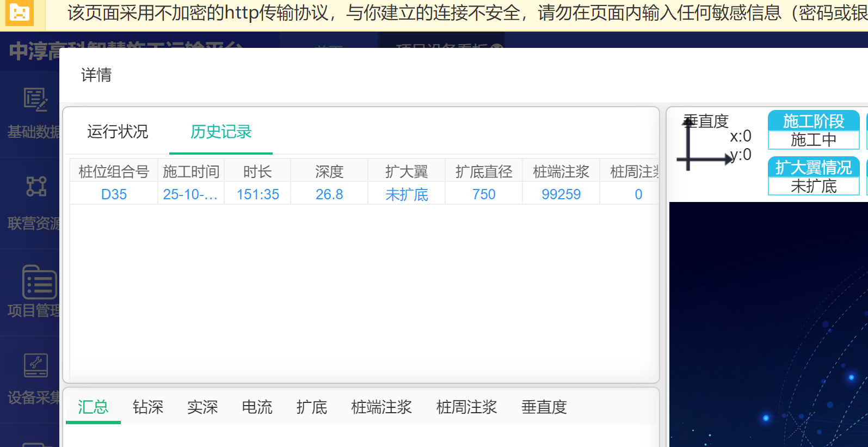This screenshot has height=447, width=868.
Task: Select the 汇总 chart tab
Action: point(93,407)
